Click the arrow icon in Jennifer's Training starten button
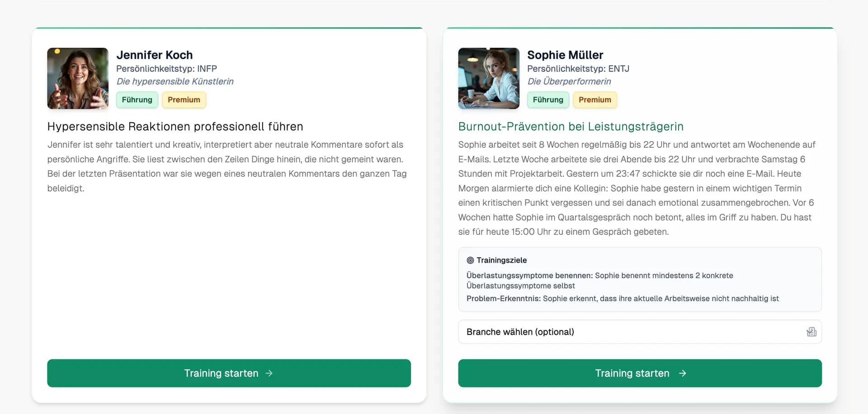Image resolution: width=868 pixels, height=414 pixels. [269, 373]
